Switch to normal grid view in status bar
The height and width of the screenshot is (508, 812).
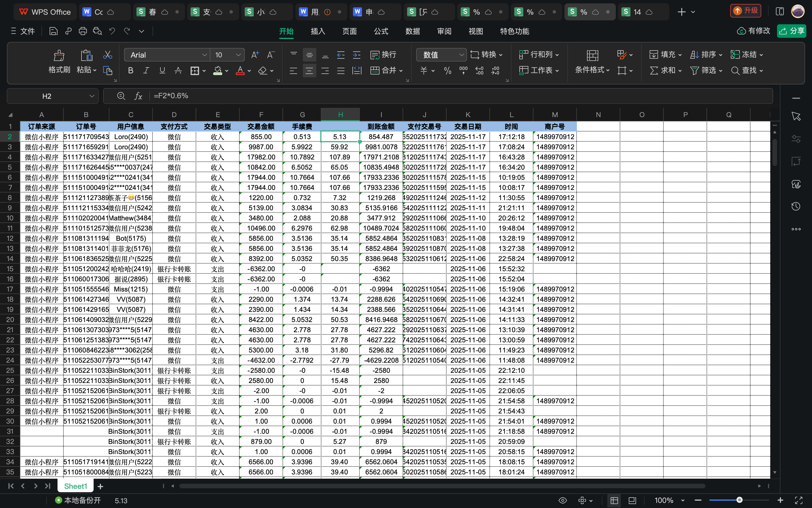(x=614, y=500)
